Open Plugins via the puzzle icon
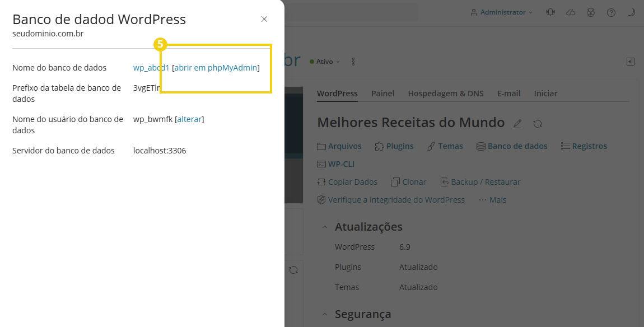 tap(379, 146)
